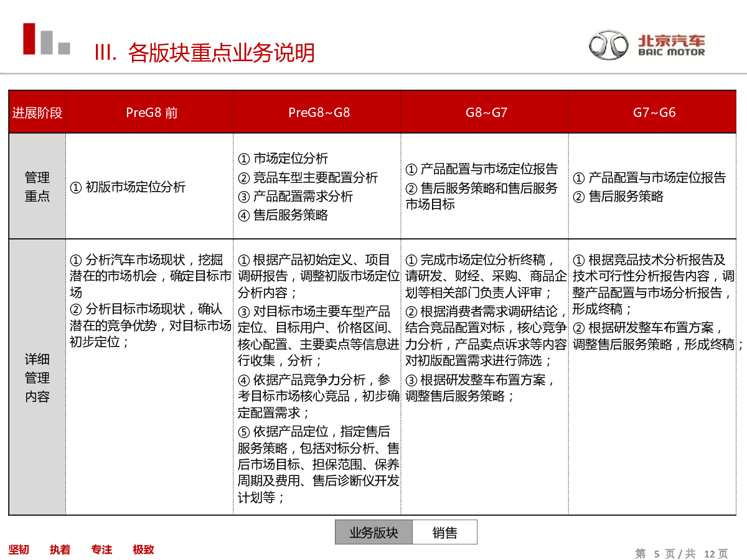Click the 竞品车型主要配置分析 item
The height and width of the screenshot is (560, 747).
pos(308,177)
